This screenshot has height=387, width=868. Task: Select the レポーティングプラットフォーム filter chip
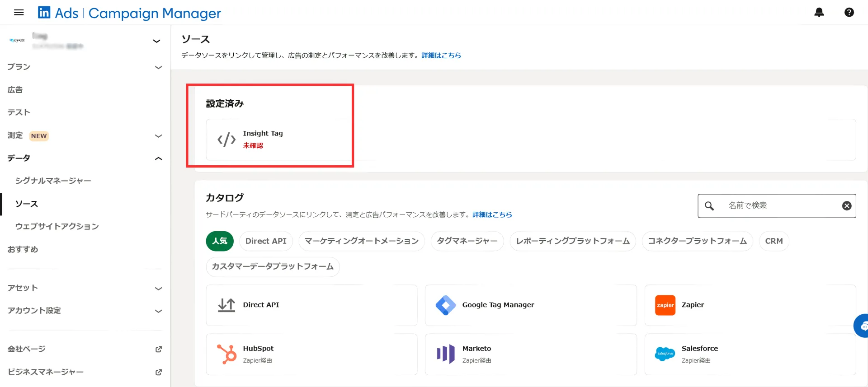(573, 241)
